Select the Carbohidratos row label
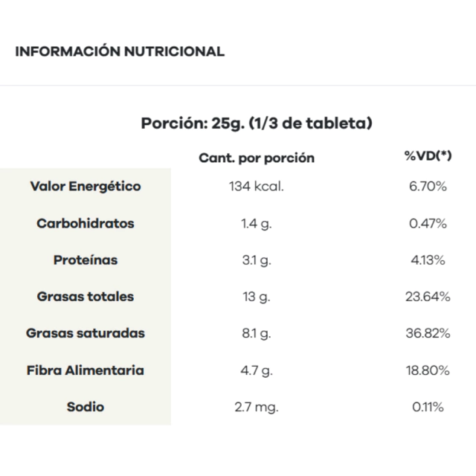The width and height of the screenshot is (476, 476). tap(86, 223)
